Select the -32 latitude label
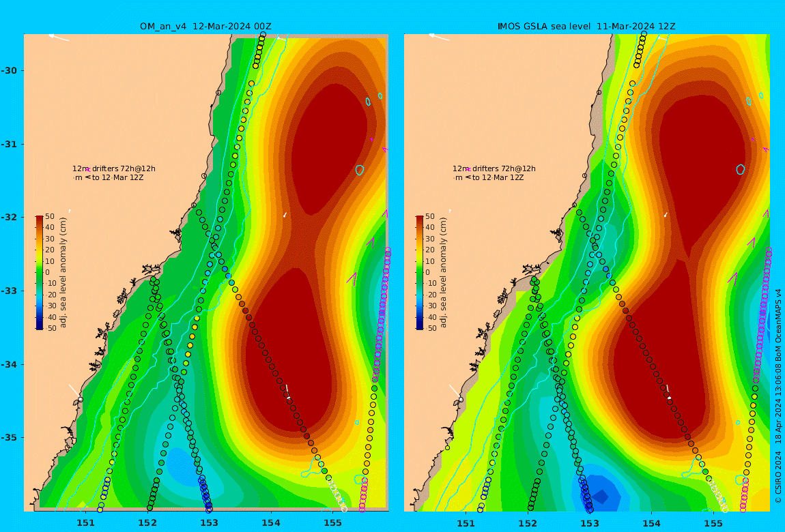 click(9, 217)
